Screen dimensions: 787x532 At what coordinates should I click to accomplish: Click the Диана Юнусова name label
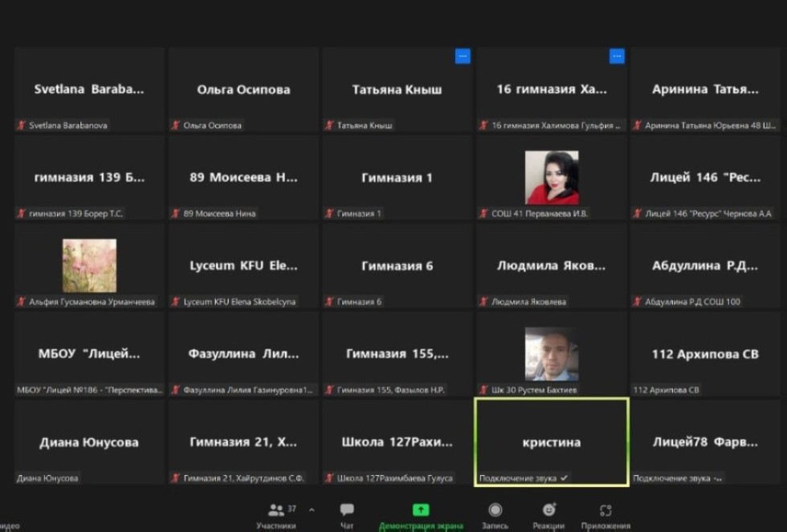(48, 479)
